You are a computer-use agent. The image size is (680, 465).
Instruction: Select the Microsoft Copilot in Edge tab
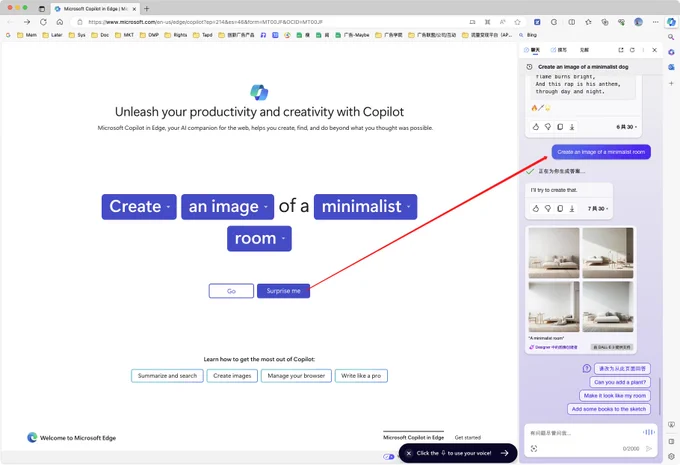[413, 437]
